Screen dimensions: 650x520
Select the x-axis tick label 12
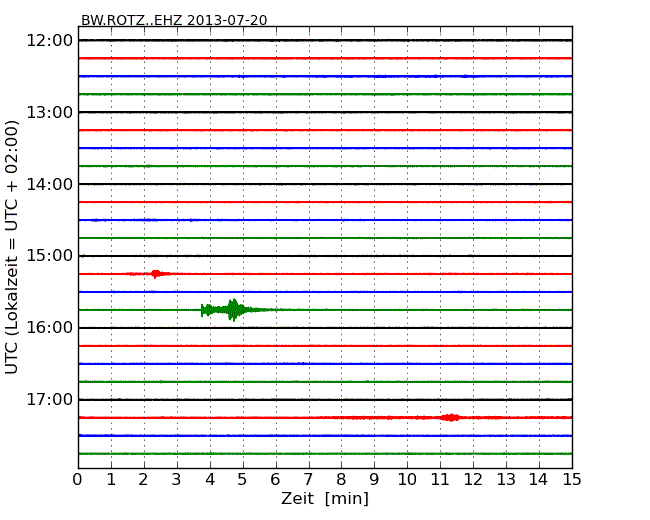473,480
